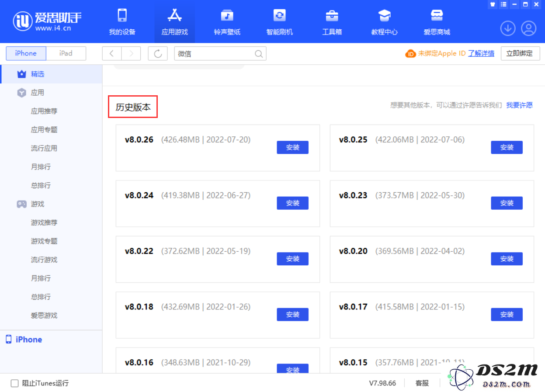Open the 工具箱 toolbox
Image resolution: width=545 pixels, height=392 pixels.
tap(332, 21)
